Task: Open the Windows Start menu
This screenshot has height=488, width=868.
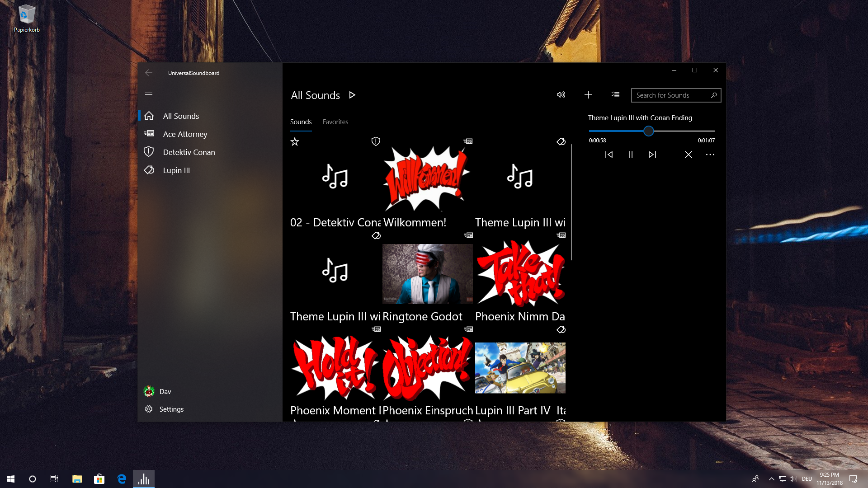Action: point(11,479)
